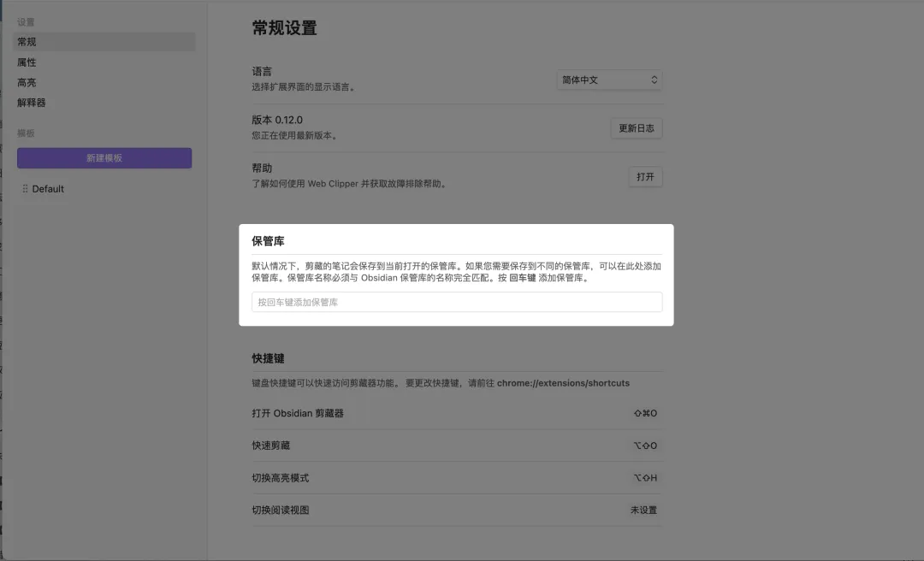Click the ⌥⇧O shortcut for 快速剪藏
This screenshot has height=561, width=924.
click(645, 446)
